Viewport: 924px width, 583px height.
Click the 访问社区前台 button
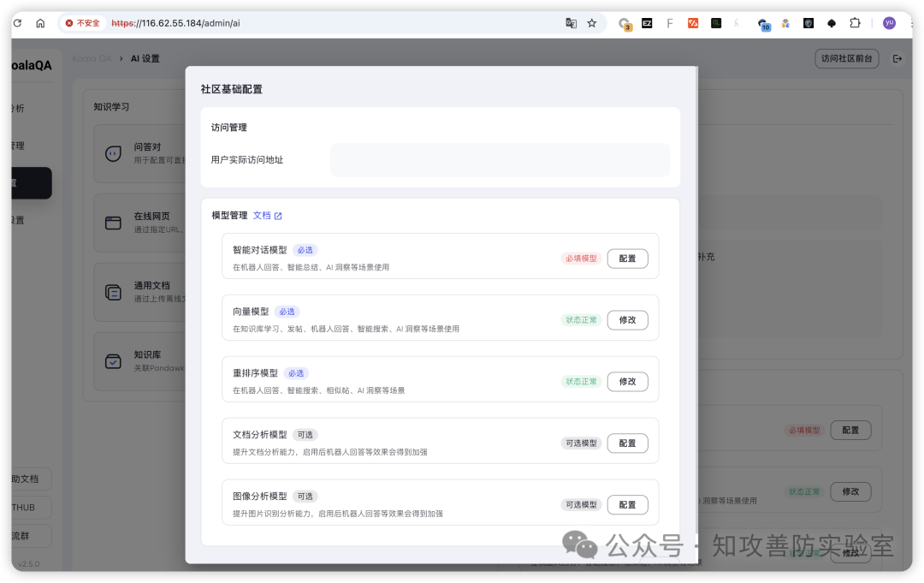point(846,58)
